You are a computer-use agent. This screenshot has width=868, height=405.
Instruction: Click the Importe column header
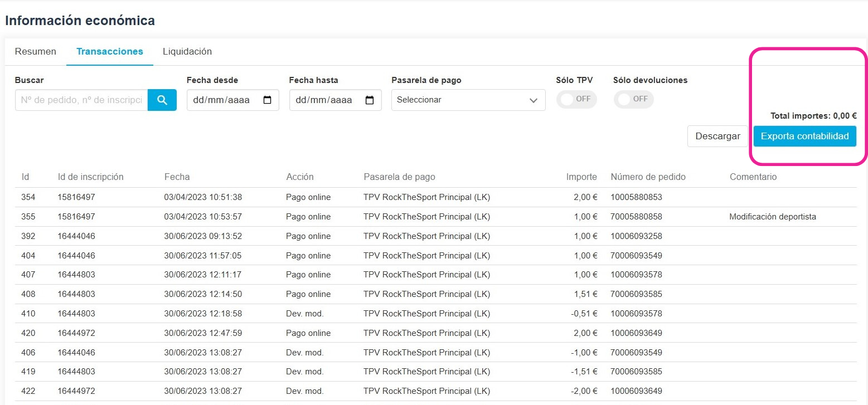click(581, 177)
